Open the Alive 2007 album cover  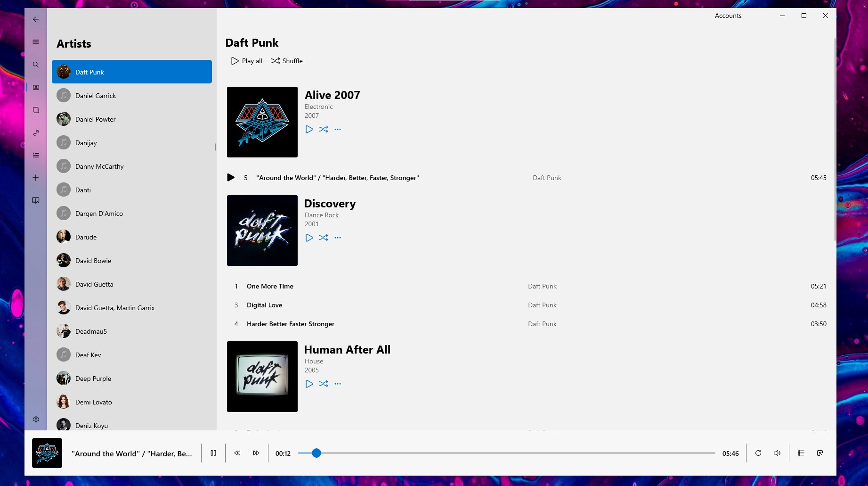(x=262, y=122)
